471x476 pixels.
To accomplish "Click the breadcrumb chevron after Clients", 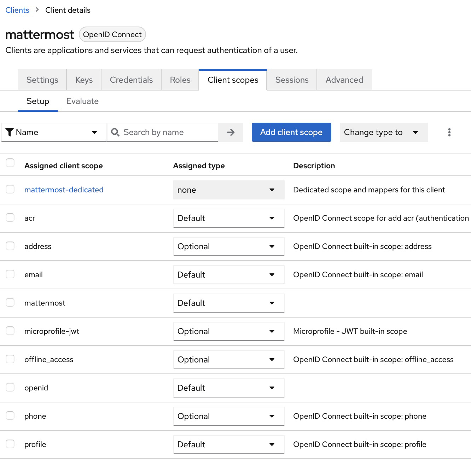I will tap(37, 10).
